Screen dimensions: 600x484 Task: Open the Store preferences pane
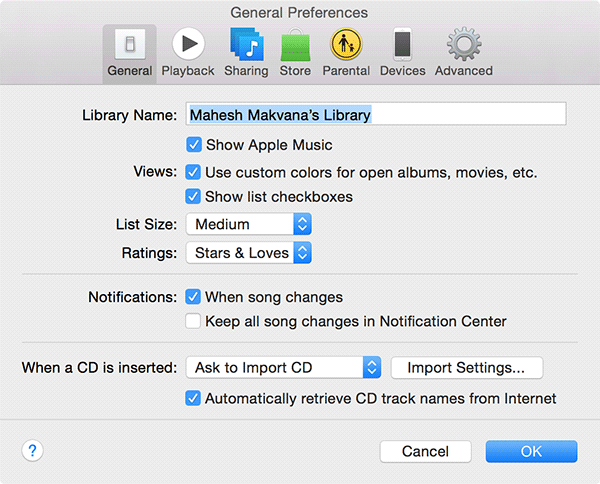(x=295, y=53)
